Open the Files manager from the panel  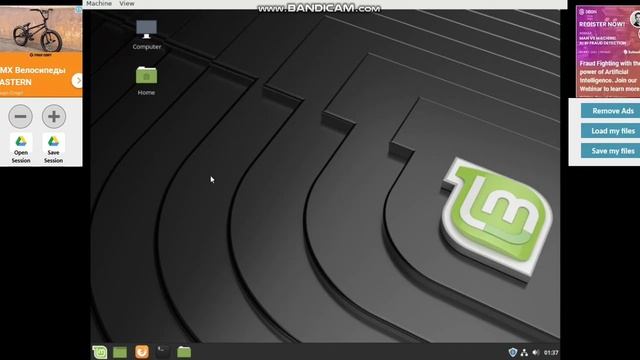(184, 352)
